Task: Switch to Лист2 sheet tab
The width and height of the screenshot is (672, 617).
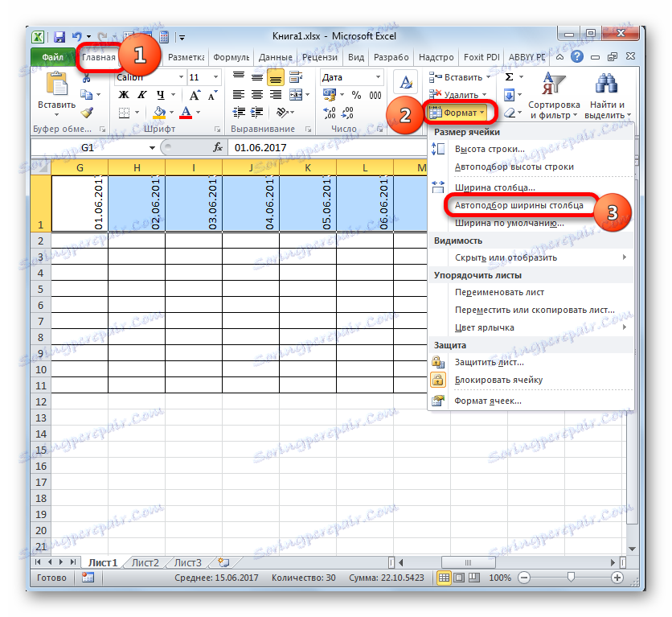Action: [x=145, y=562]
